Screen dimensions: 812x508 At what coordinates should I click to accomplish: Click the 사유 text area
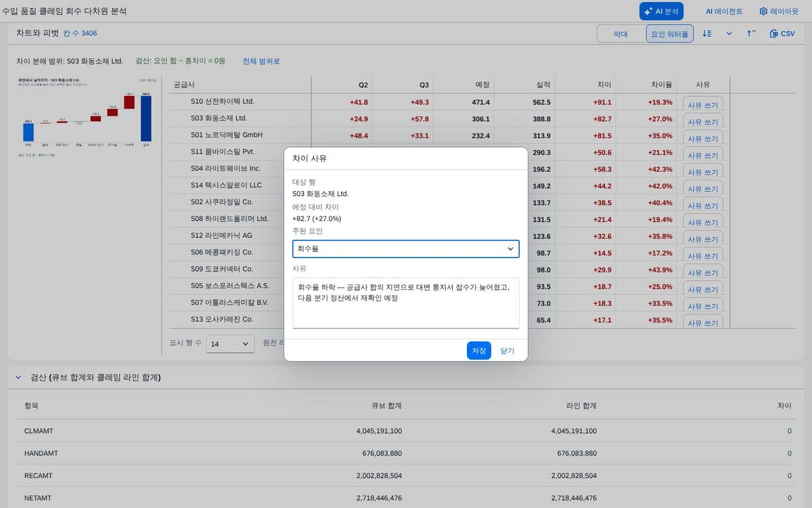(x=406, y=303)
